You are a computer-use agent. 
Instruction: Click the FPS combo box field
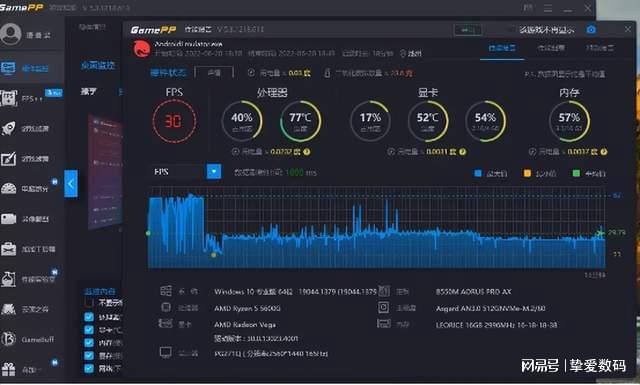click(186, 171)
